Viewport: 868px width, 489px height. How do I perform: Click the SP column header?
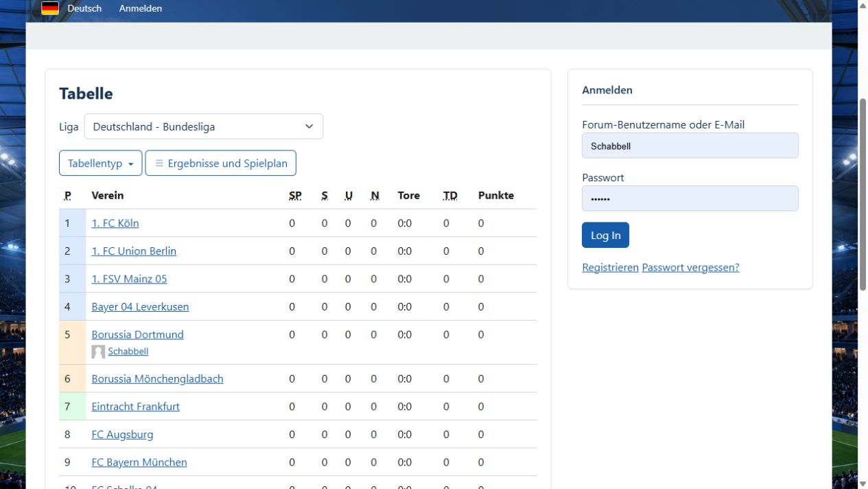[x=295, y=196]
